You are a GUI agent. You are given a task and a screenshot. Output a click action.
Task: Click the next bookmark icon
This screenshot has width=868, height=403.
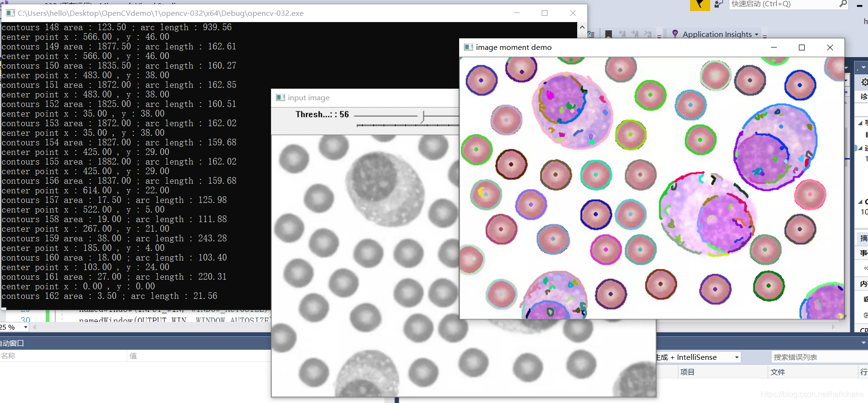pyautogui.click(x=635, y=34)
